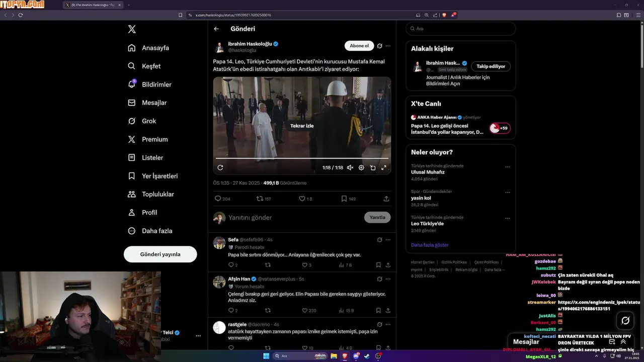Go back with Gönderi arrow
Viewport: 644px width, 362px height.
pos(216,29)
